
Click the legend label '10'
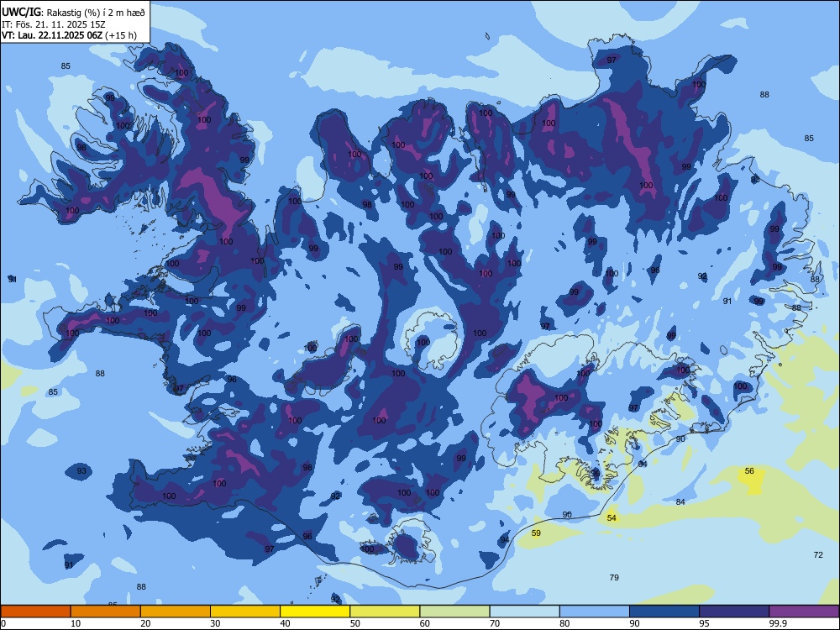click(x=76, y=623)
